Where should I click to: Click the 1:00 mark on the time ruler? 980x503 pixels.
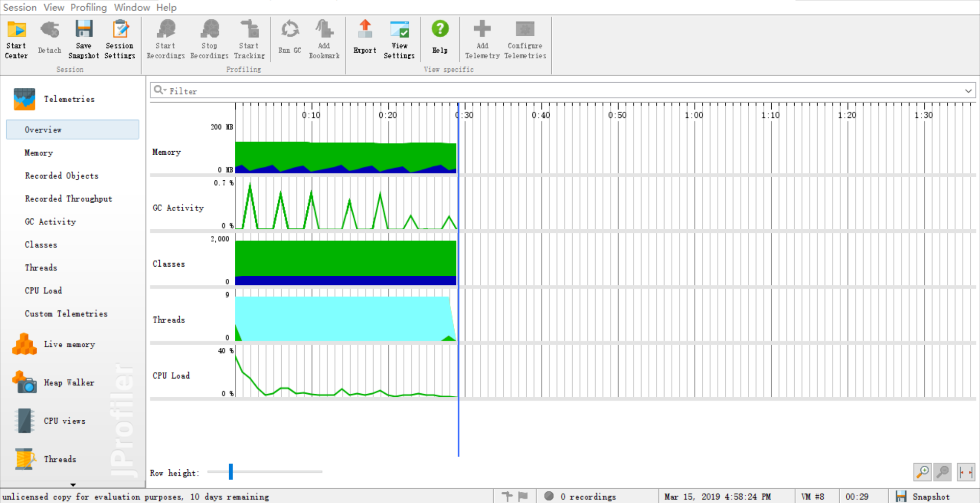[x=694, y=115]
